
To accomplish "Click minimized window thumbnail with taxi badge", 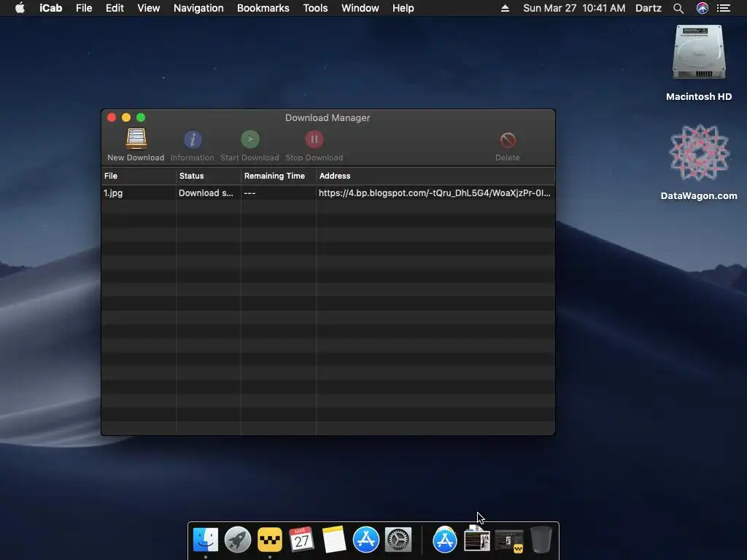I will (x=508, y=541).
